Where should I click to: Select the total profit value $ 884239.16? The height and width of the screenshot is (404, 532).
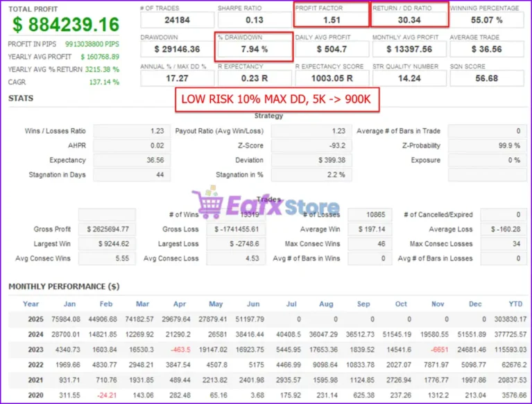tap(66, 24)
